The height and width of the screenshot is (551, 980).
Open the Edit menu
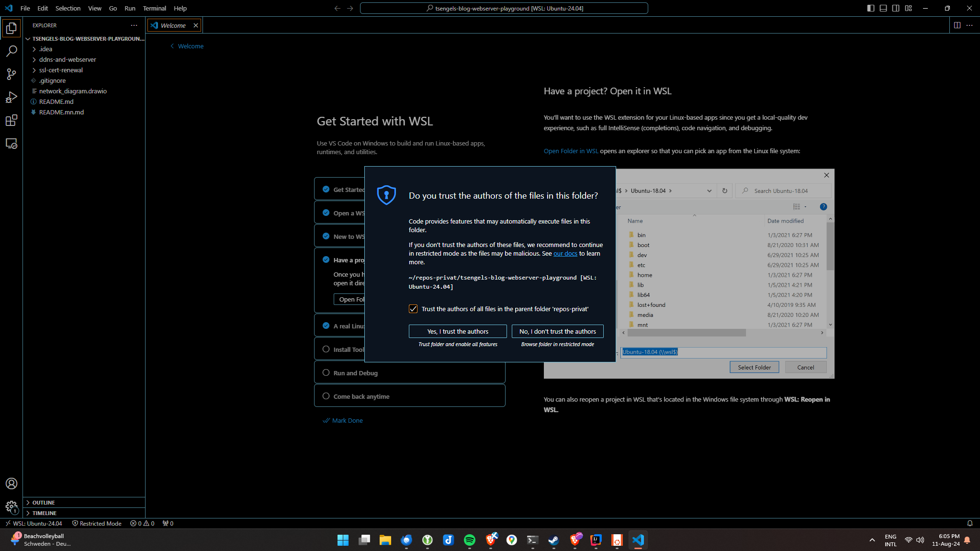[x=43, y=8]
